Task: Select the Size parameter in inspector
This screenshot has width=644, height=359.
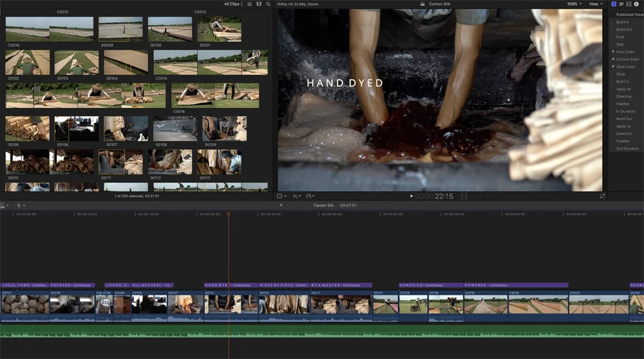Action: point(620,44)
